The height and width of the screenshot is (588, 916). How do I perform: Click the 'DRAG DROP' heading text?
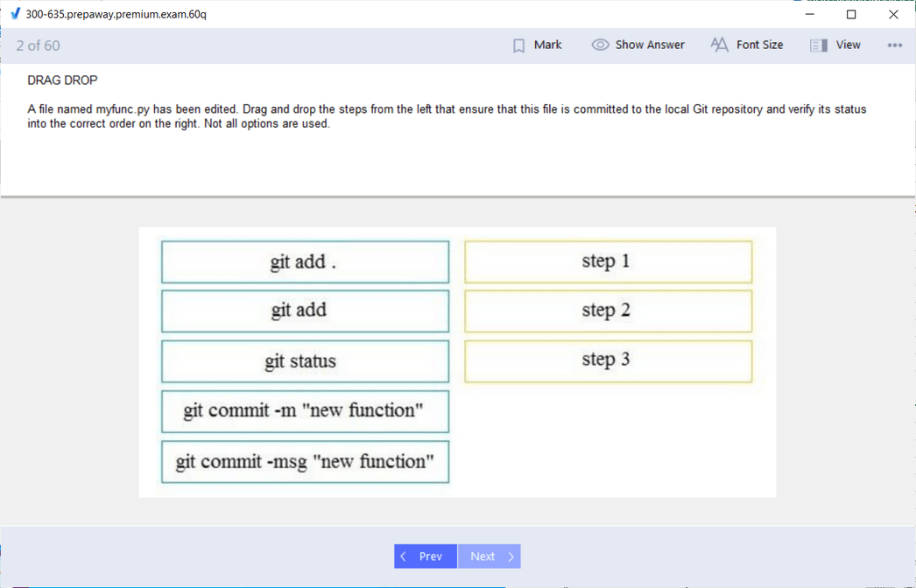tap(62, 80)
